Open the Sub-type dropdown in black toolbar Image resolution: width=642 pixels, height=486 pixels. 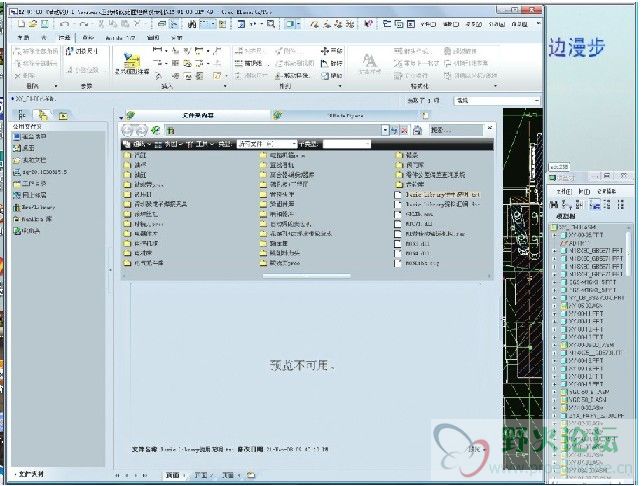347,144
